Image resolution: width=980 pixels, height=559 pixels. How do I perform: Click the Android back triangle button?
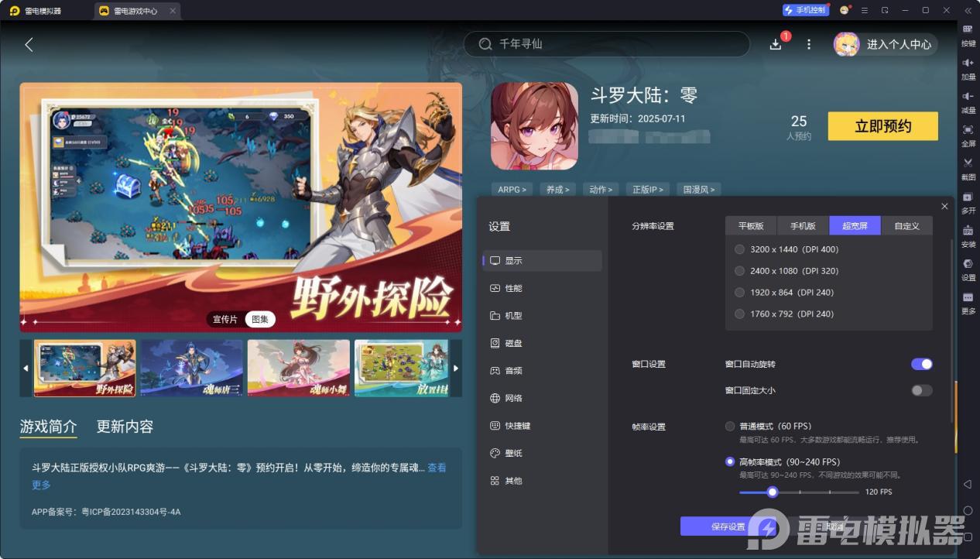[x=968, y=484]
